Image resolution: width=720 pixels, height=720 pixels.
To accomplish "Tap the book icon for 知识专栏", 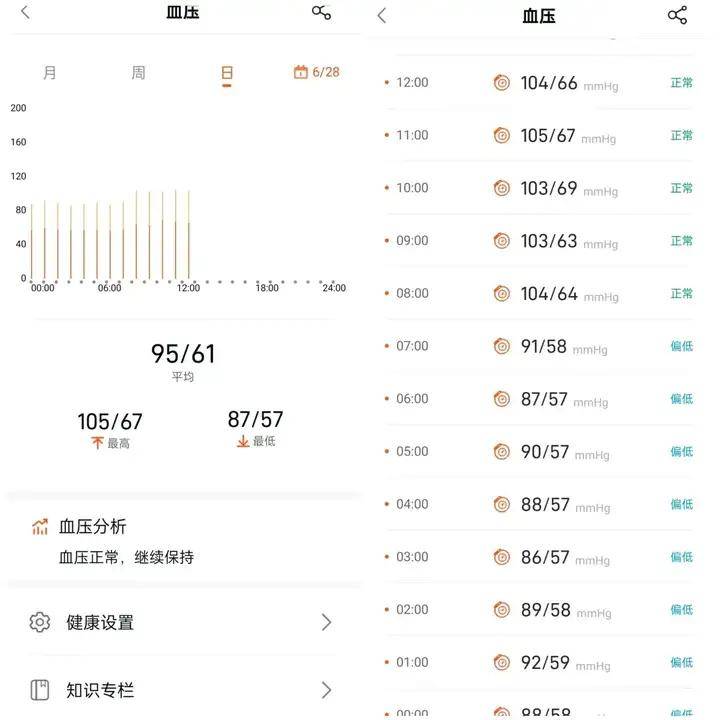I will pyautogui.click(x=39, y=690).
